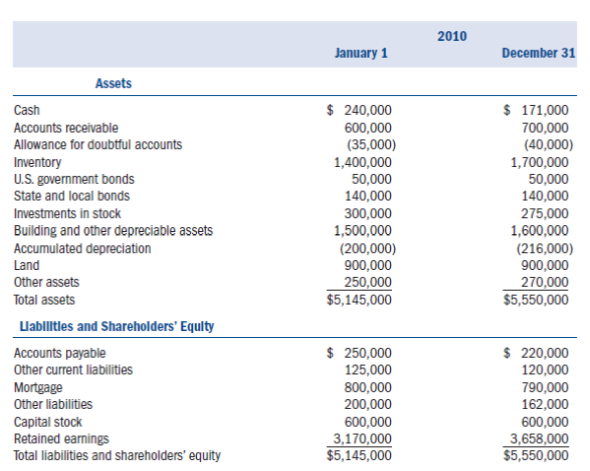Viewport: 590px width, 471px height.
Task: Click the January 1 column header
Action: (x=361, y=53)
